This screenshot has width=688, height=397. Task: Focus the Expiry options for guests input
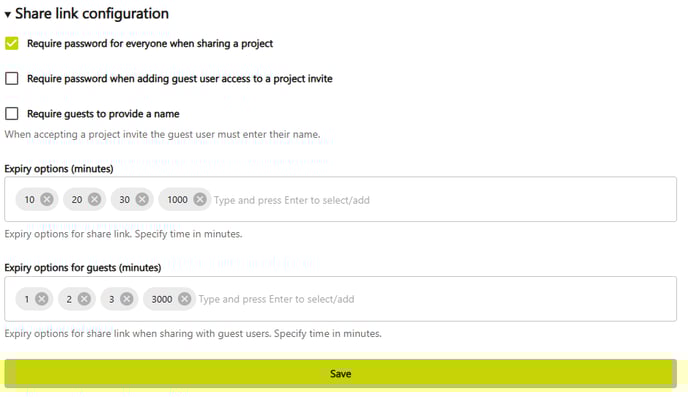pos(434,299)
